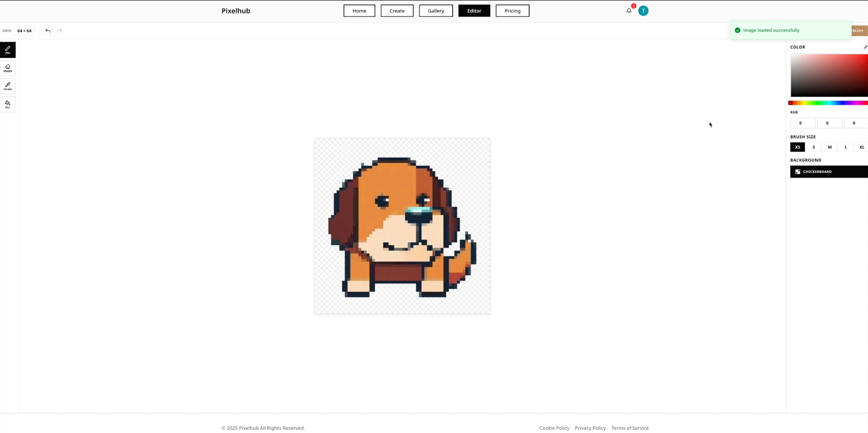
Task: Click the undo arrow
Action: click(x=47, y=31)
